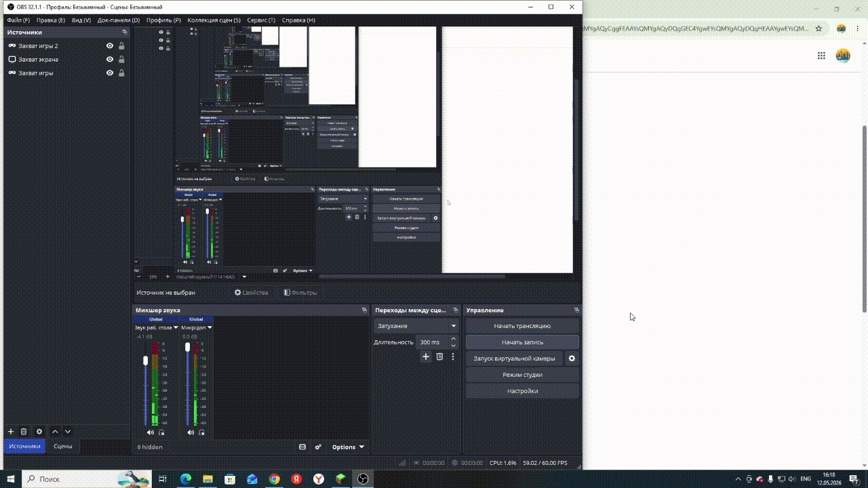Move the source up with the up arrow

click(x=56, y=432)
